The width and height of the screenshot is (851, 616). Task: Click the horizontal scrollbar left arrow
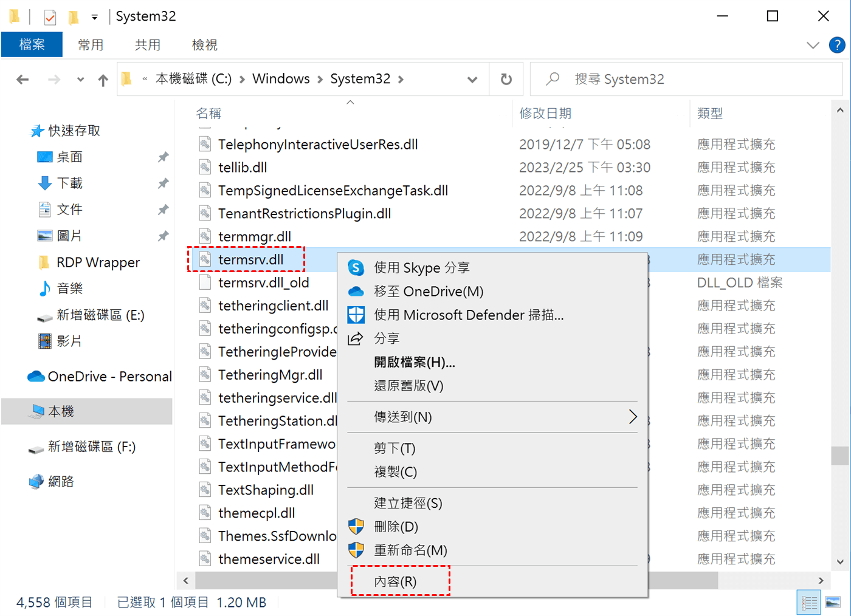pos(186,581)
